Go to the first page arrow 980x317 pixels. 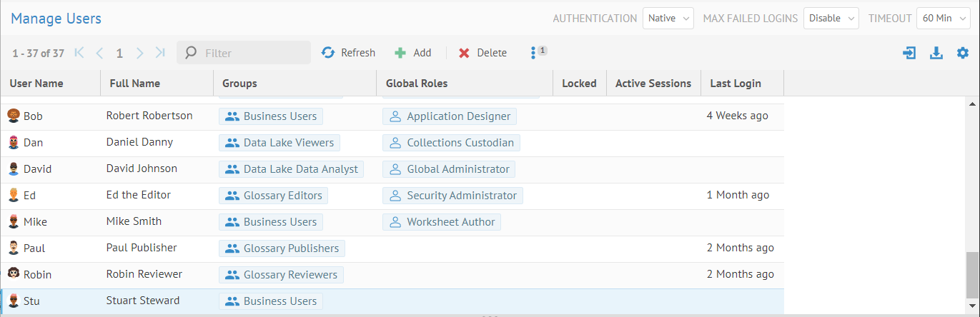[79, 53]
